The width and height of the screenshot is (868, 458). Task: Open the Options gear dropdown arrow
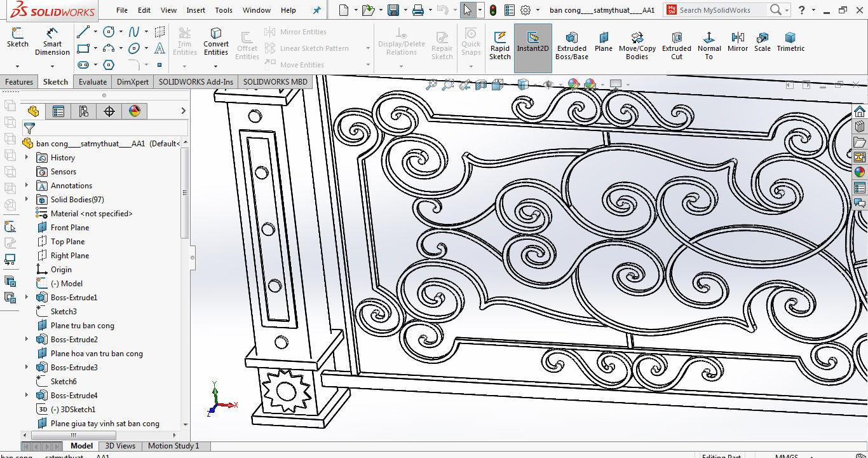538,10
